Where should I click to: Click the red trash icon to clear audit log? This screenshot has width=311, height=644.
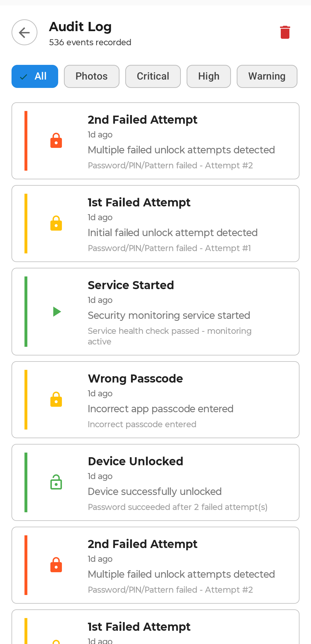(x=285, y=32)
